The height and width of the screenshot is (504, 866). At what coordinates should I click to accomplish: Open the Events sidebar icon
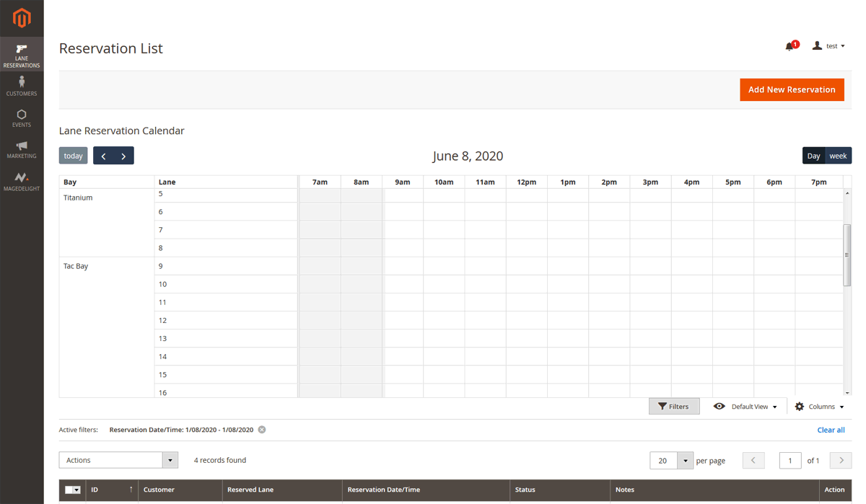(21, 114)
